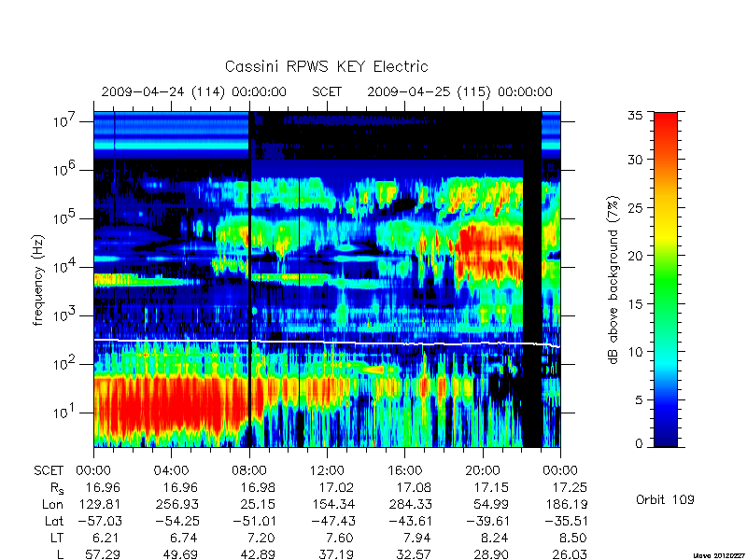Click the L value 57.29
This screenshot has height=560, width=747.
pos(103,554)
